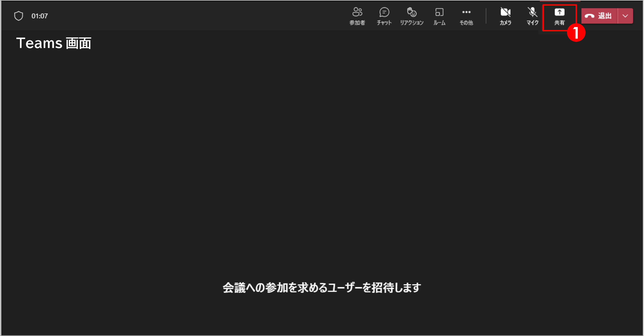
Task: Turn on the カメラ camera
Action: click(x=505, y=16)
